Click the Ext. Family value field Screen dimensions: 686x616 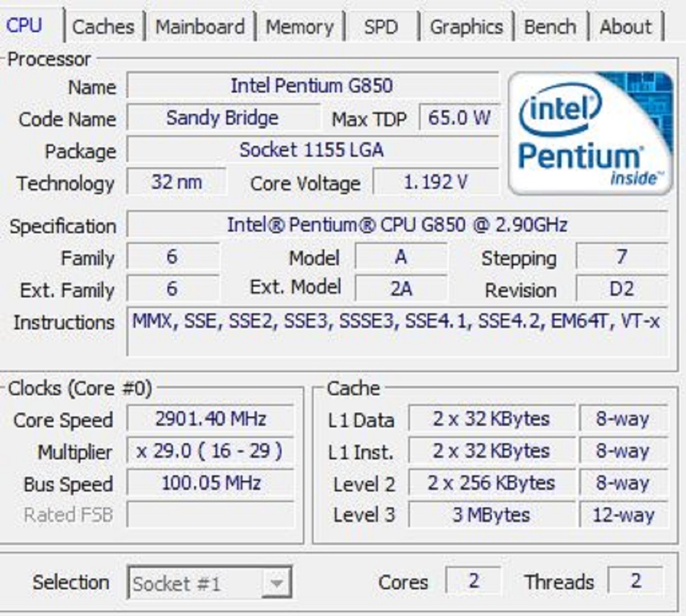173,289
